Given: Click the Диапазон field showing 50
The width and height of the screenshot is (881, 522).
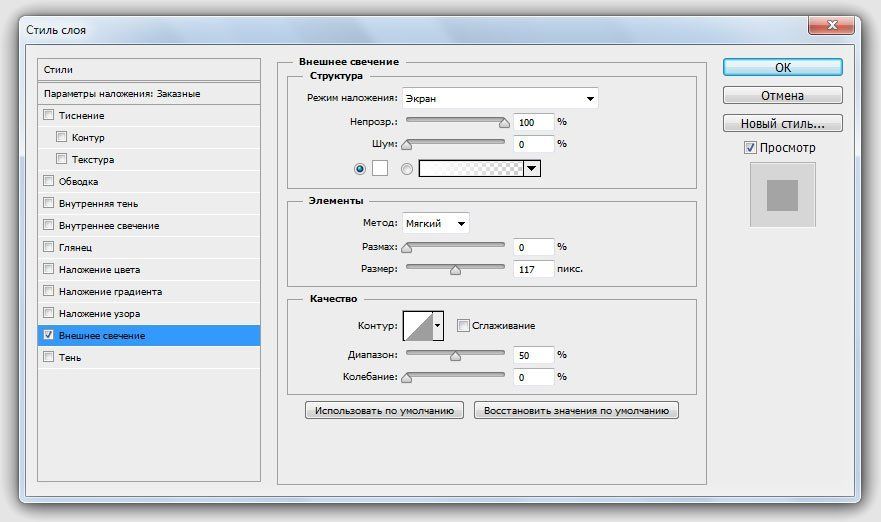Looking at the screenshot, I should point(534,355).
